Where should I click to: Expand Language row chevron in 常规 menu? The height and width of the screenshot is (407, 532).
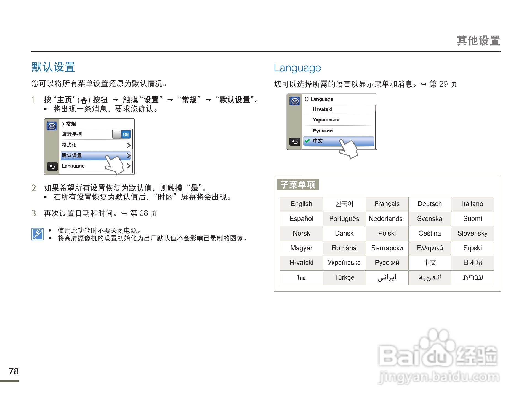(129, 166)
